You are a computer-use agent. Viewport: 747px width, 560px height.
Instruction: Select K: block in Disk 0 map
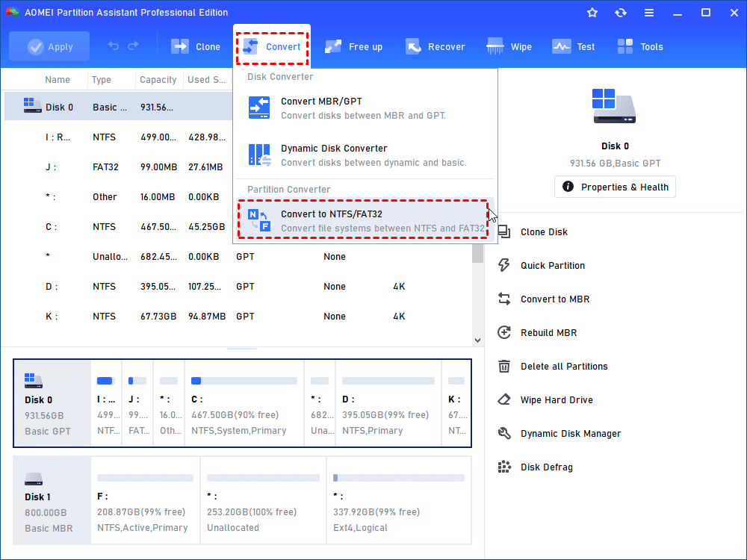(456, 403)
